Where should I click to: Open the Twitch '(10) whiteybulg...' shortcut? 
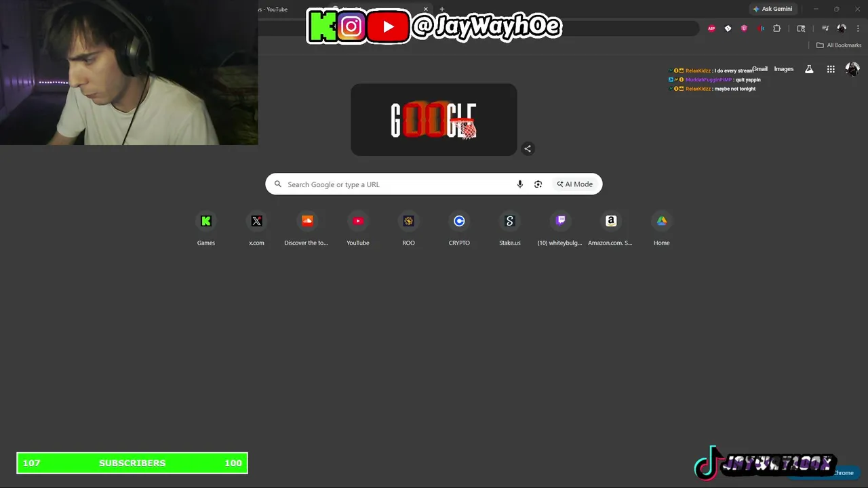tap(560, 228)
